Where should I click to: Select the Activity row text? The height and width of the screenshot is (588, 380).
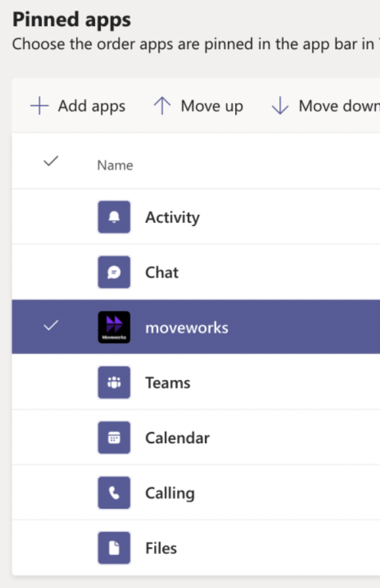pos(172,218)
